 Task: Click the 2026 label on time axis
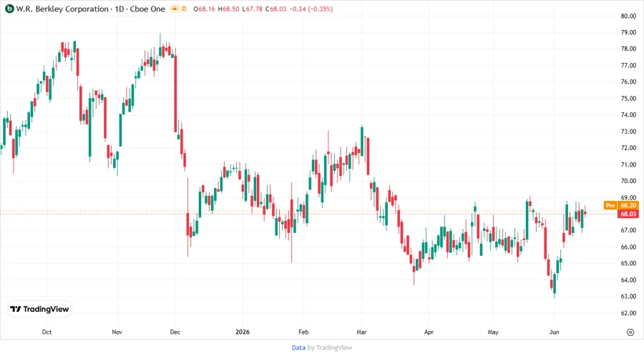click(x=243, y=332)
